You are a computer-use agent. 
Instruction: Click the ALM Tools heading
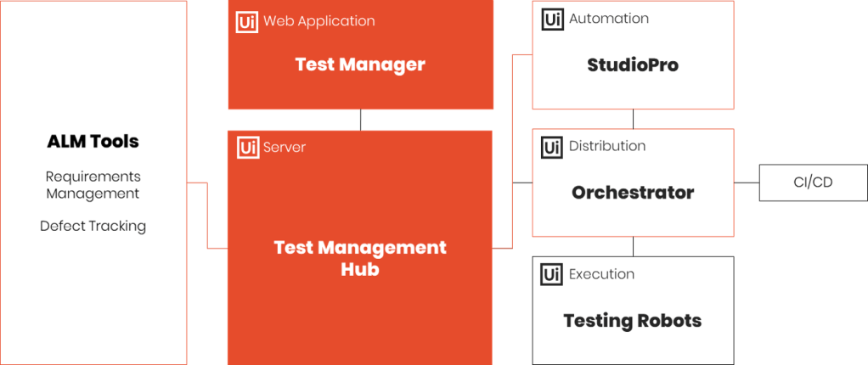click(93, 142)
